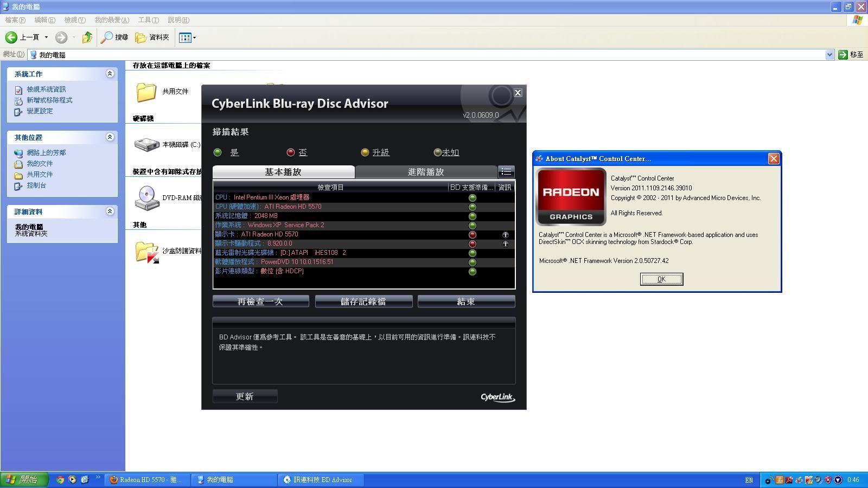The height and width of the screenshot is (488, 868).
Task: Select CPU (硬體加速) ATI Radeon HD 5570 row
Action: click(363, 207)
